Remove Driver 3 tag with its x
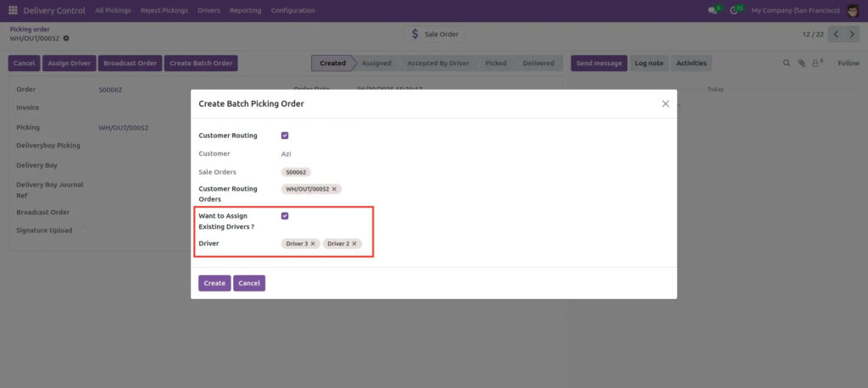This screenshot has width=868, height=388. point(313,244)
